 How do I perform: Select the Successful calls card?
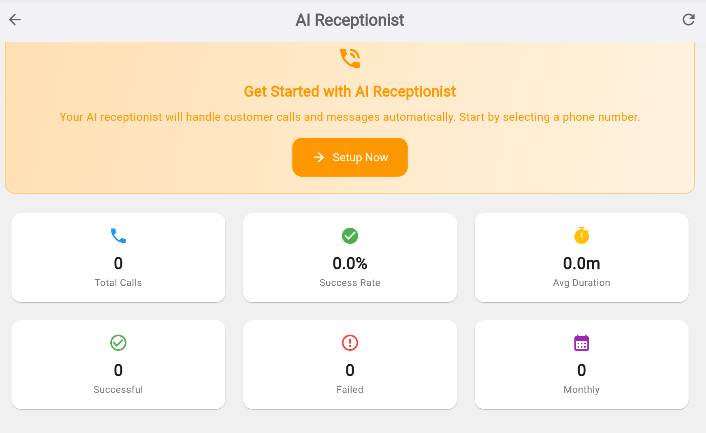tap(118, 365)
